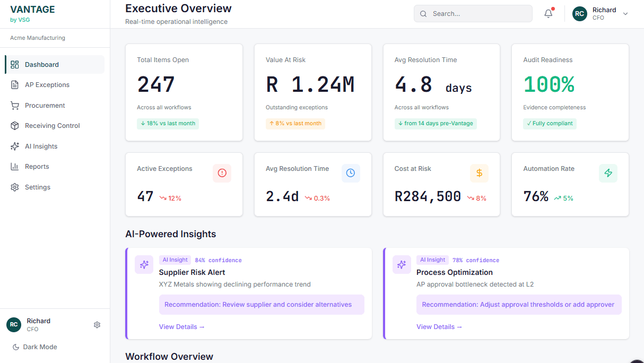Click the sparkle icon beside Supplier Risk Alert
The height and width of the screenshot is (363, 644).
click(x=144, y=264)
